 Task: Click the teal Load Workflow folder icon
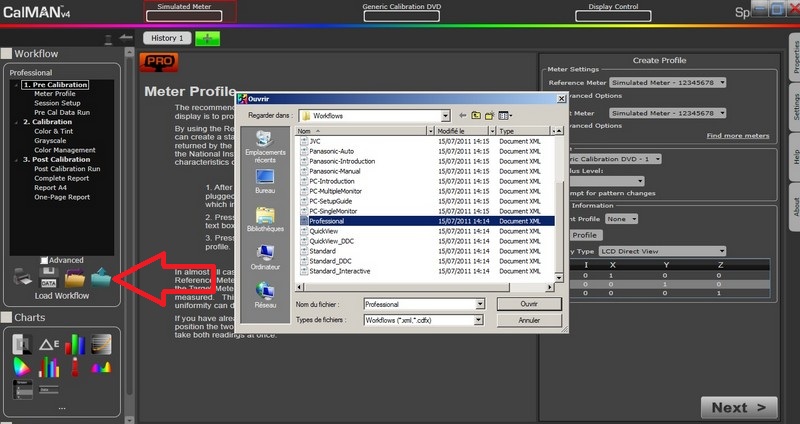click(101, 278)
